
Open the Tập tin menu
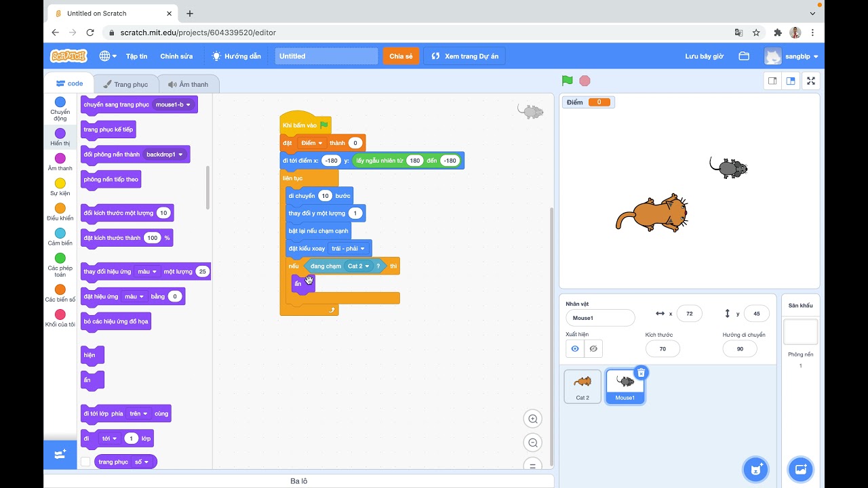[136, 56]
